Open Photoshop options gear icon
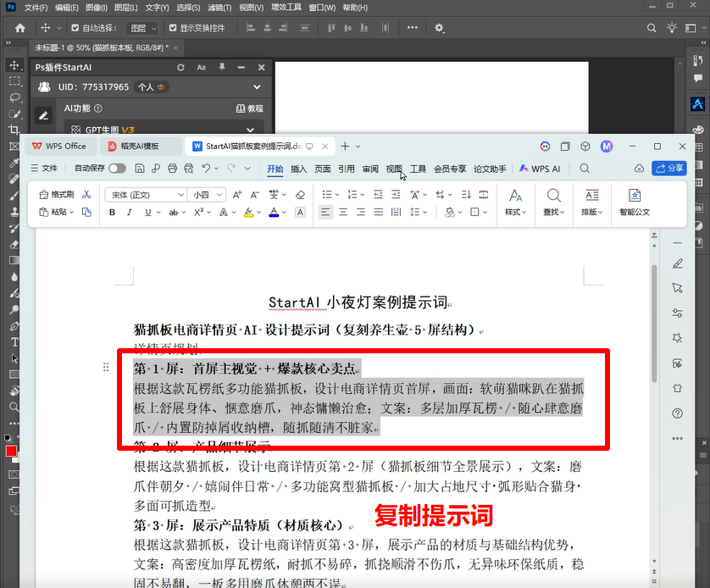The image size is (710, 588). [x=439, y=28]
